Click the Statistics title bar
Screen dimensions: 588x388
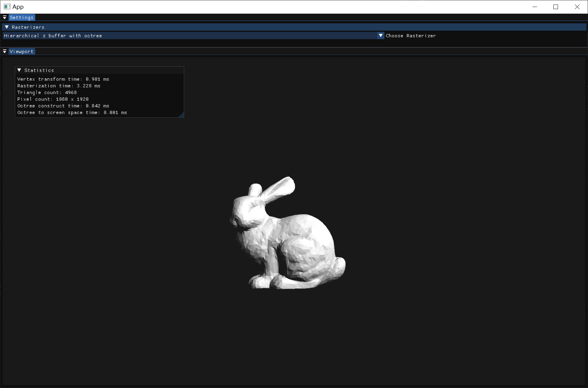(x=100, y=70)
